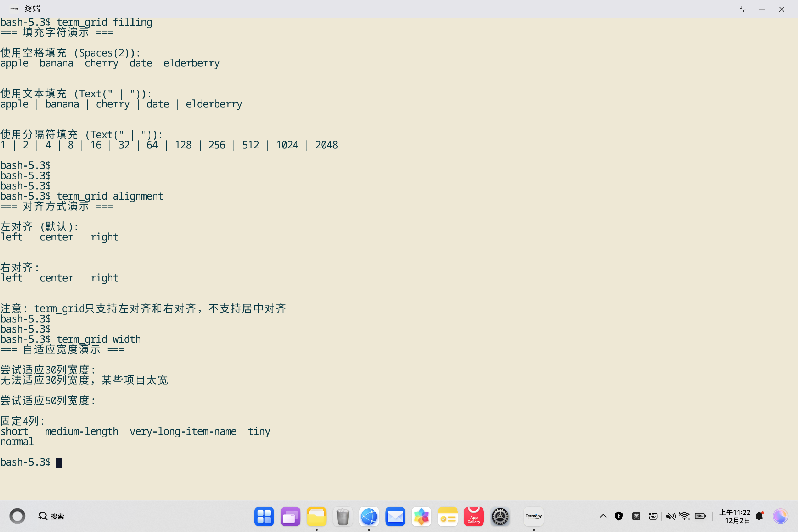Open the colorful Gallery photos app
The width and height of the screenshot is (798, 532).
(422, 516)
